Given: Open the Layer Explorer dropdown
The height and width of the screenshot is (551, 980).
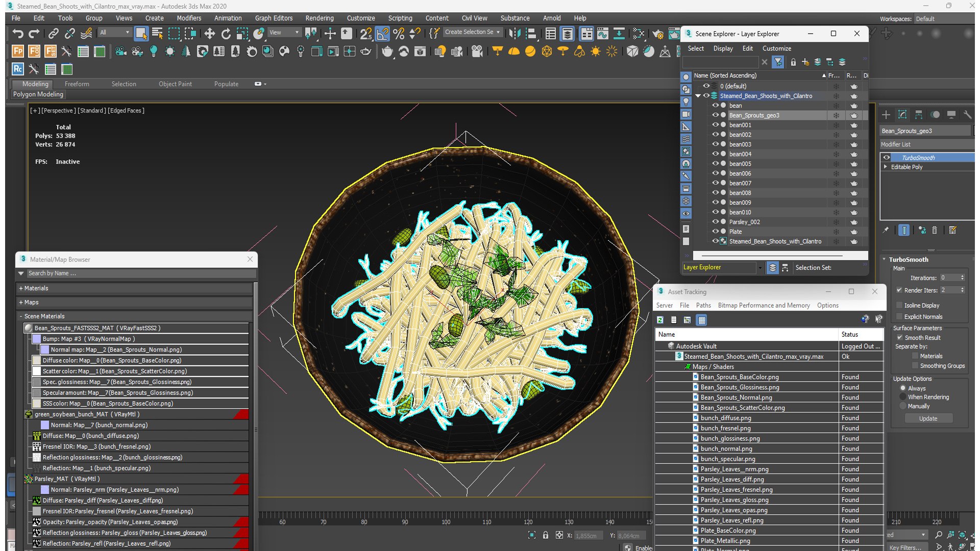Looking at the screenshot, I should pos(760,267).
